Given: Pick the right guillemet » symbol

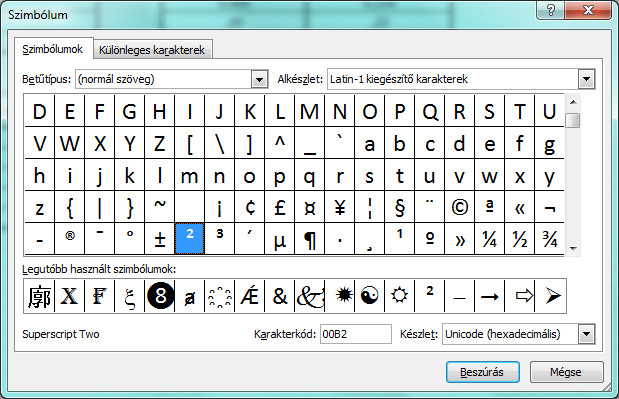Looking at the screenshot, I should [460, 239].
